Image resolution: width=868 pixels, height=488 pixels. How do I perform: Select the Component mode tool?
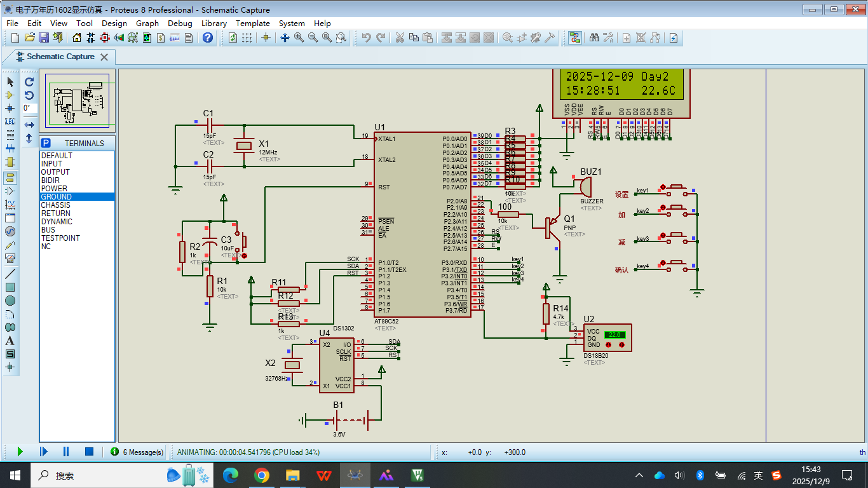(x=10, y=95)
